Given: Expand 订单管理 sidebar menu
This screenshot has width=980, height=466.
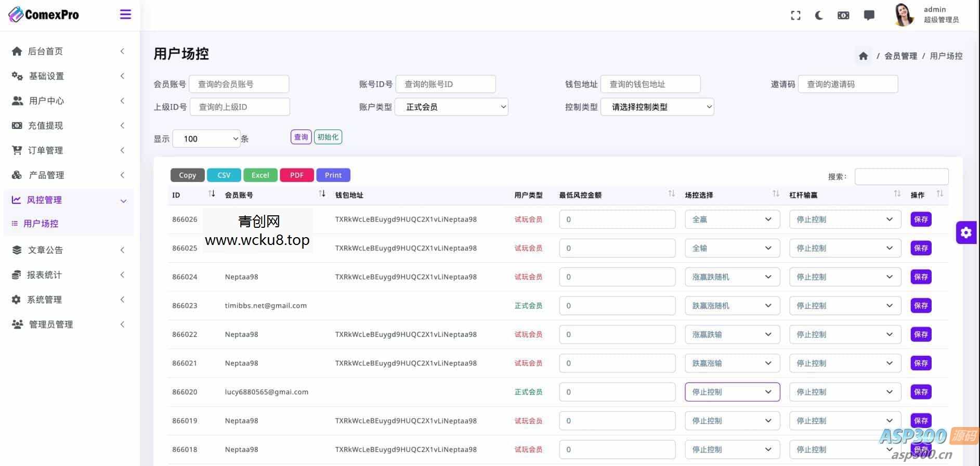Looking at the screenshot, I should coord(68,150).
